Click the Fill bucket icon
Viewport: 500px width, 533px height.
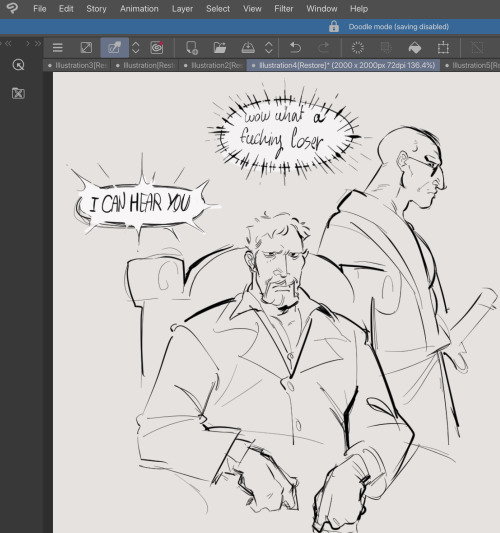(415, 48)
